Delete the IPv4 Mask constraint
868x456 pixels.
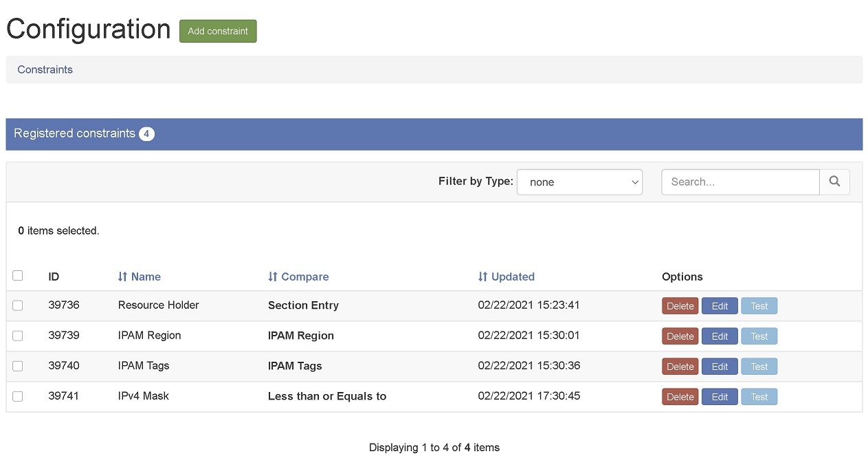680,397
